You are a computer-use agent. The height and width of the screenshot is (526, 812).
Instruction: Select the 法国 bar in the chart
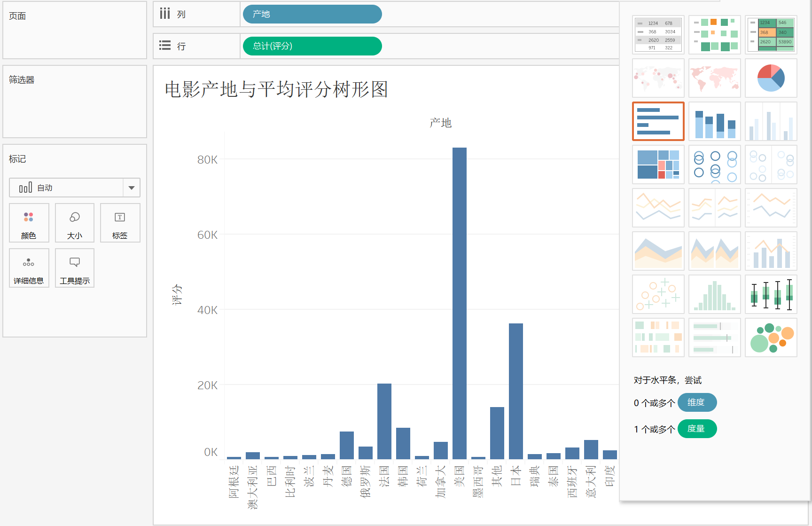(x=384, y=421)
